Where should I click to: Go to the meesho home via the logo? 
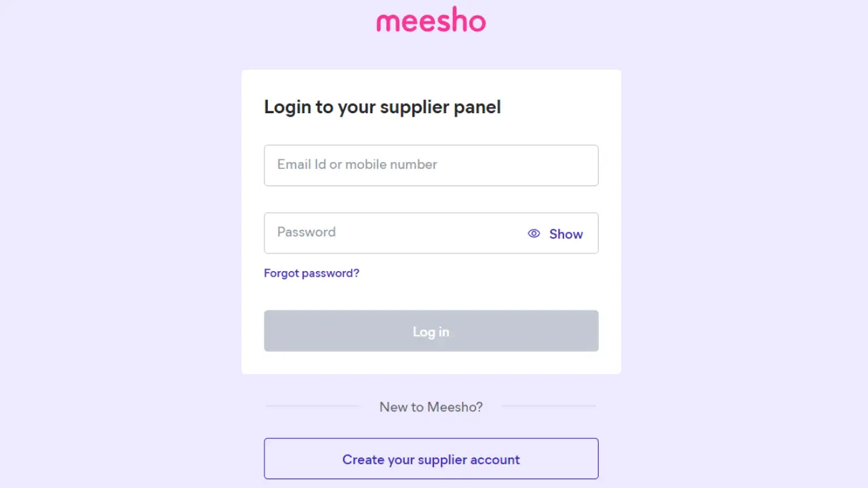(431, 21)
